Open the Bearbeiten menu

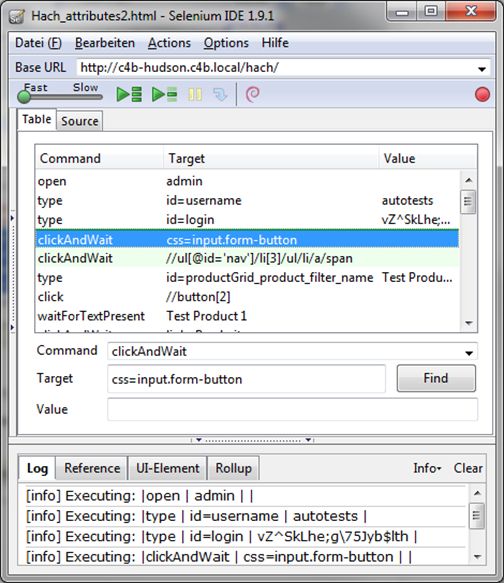tap(105, 43)
